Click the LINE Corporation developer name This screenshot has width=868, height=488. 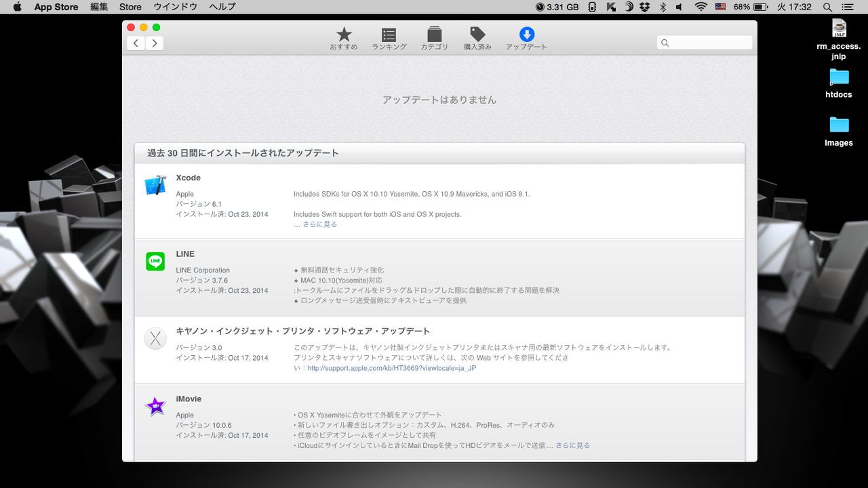[x=203, y=270]
